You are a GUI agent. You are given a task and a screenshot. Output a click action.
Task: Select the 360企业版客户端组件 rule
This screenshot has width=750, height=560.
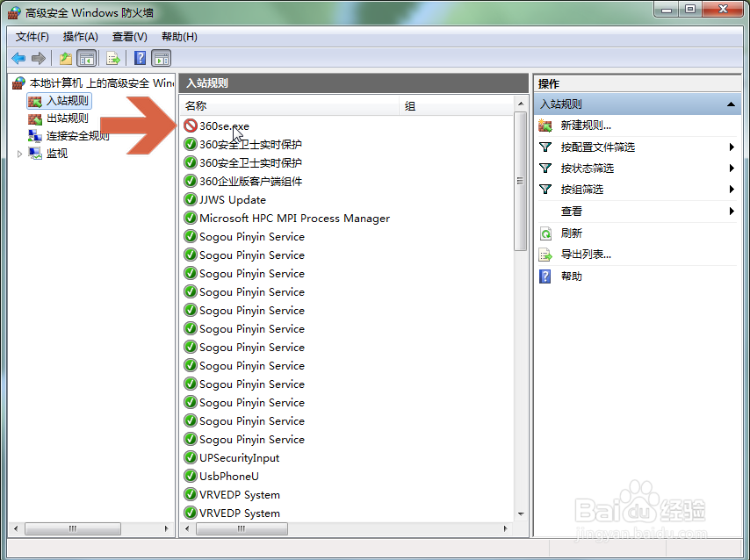(x=250, y=181)
